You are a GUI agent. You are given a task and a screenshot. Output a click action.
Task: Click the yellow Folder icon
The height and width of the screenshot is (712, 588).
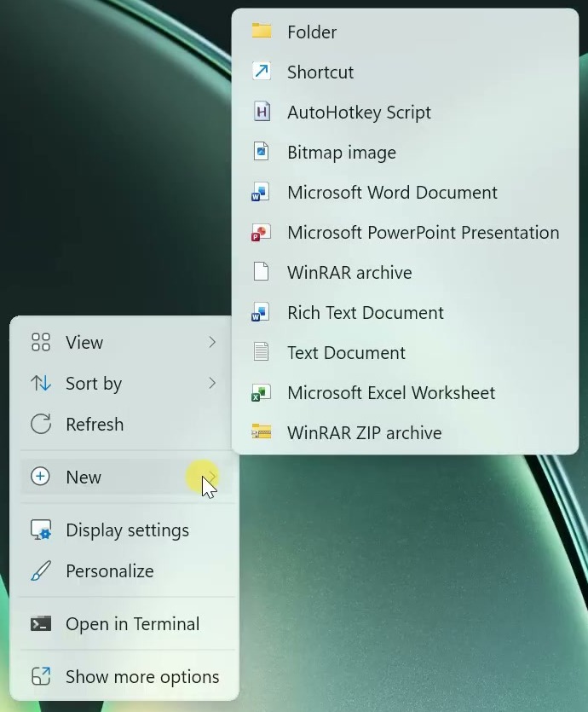point(262,32)
